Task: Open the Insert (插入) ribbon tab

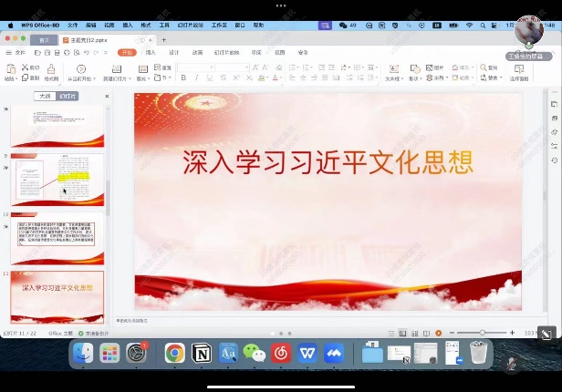Action: (x=150, y=53)
